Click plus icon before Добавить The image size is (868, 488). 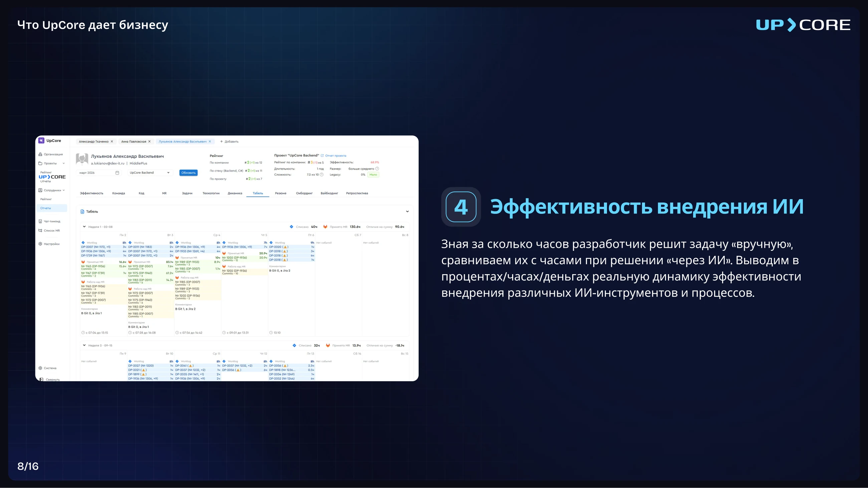click(221, 141)
